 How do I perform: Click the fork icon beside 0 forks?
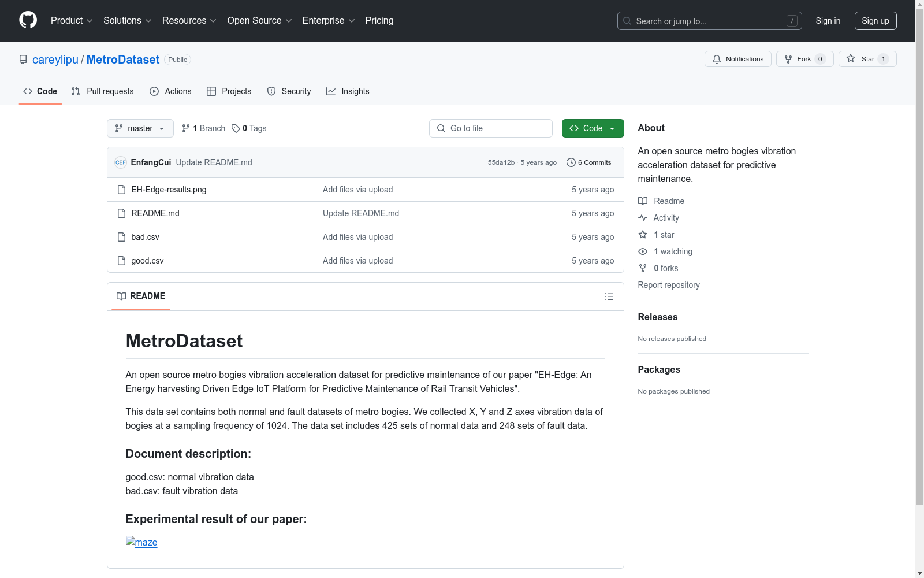click(x=643, y=268)
